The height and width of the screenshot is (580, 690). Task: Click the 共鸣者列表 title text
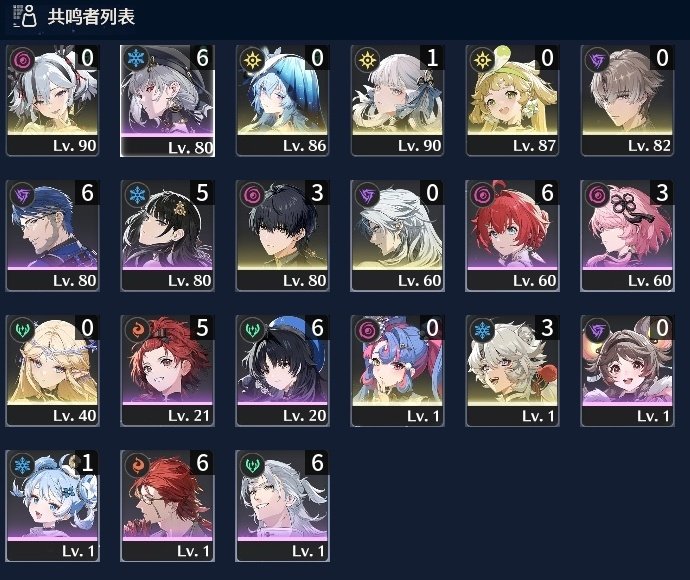point(91,17)
